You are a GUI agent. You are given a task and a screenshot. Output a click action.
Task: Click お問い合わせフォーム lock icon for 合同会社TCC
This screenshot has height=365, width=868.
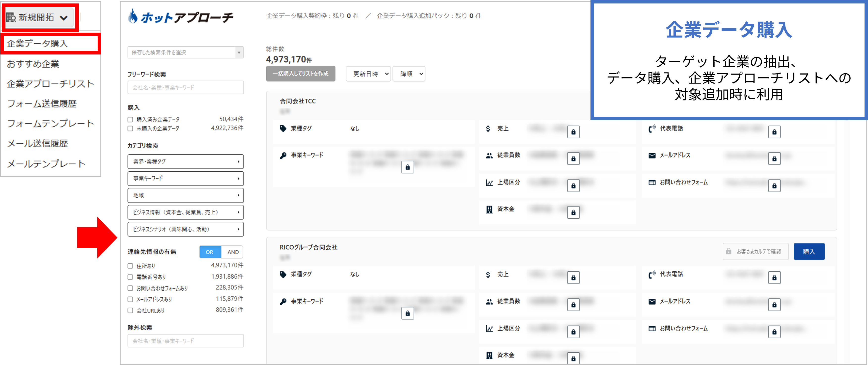774,186
